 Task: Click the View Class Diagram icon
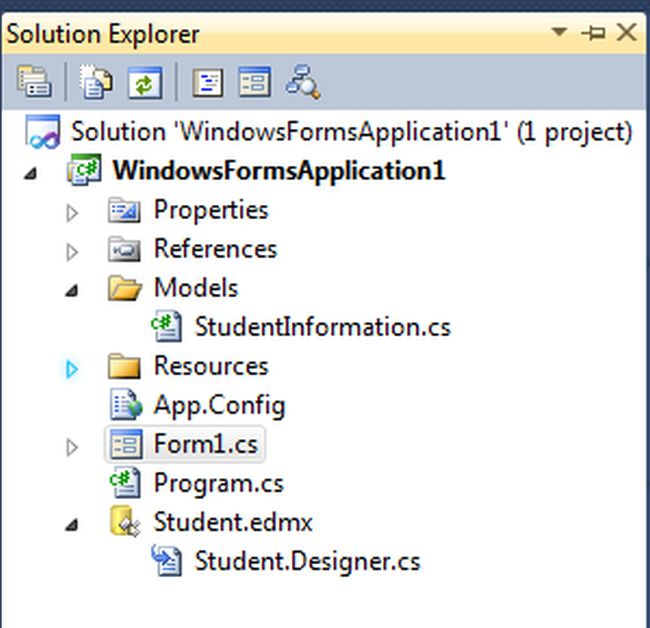[302, 82]
